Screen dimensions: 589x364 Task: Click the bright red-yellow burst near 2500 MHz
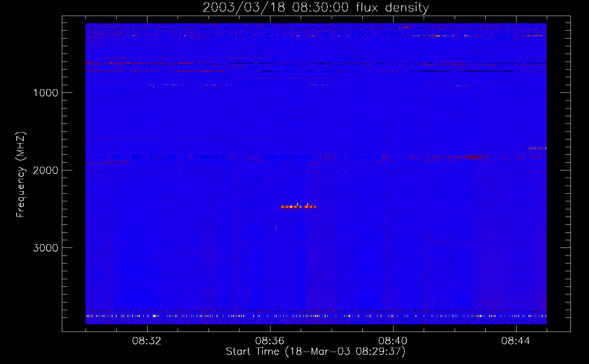pos(297,206)
